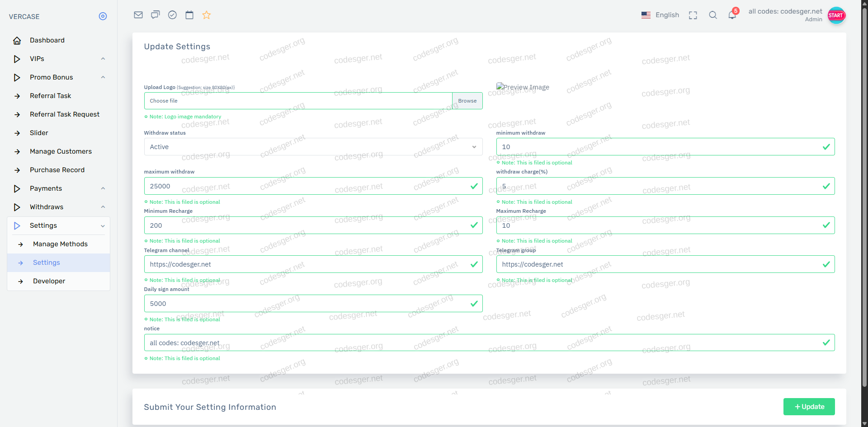Viewport: 868px width, 427px height.
Task: Expand the VIPs sidebar menu
Action: 59,59
